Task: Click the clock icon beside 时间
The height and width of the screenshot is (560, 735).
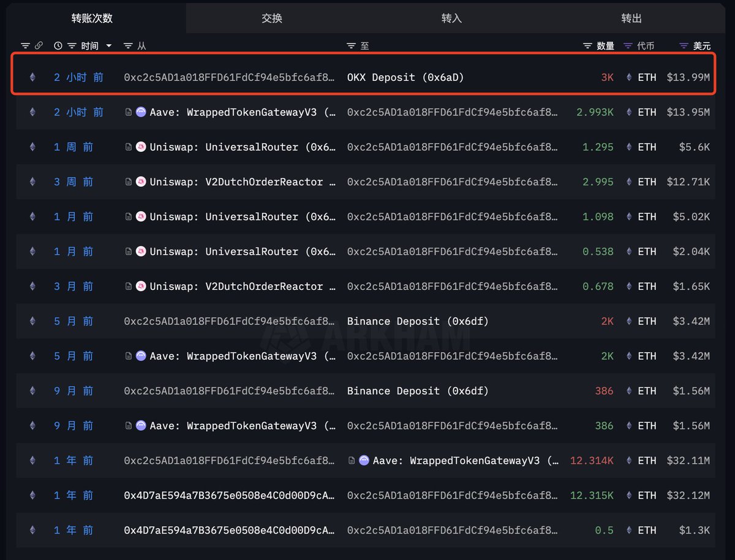Action: pos(58,45)
